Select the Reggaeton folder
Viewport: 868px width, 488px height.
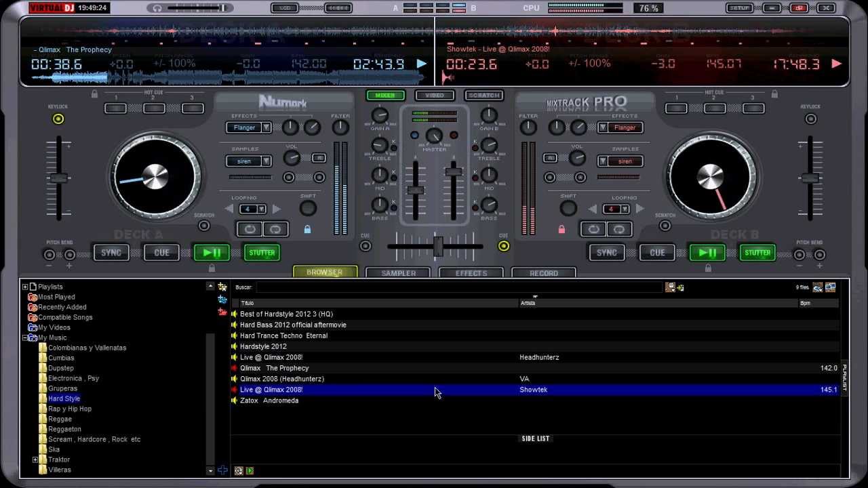tap(64, 429)
